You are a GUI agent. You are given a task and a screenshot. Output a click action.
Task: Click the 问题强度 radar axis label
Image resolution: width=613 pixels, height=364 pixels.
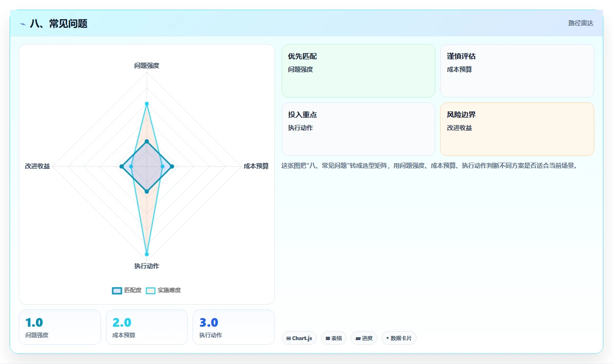point(147,66)
